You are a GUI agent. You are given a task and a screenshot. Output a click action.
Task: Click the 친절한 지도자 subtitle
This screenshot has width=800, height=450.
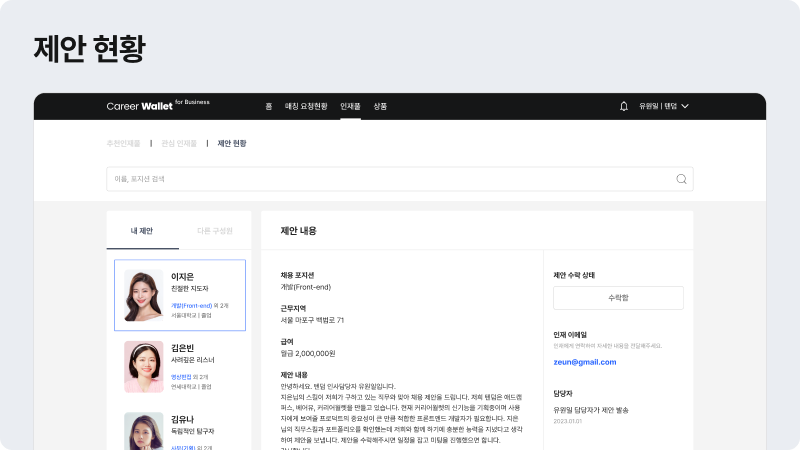(190, 289)
